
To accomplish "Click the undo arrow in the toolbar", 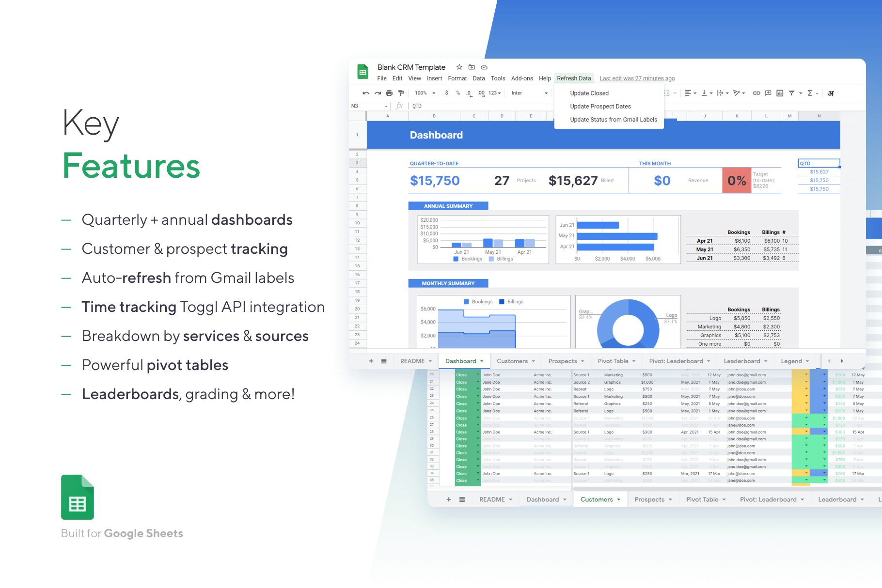I will [365, 93].
